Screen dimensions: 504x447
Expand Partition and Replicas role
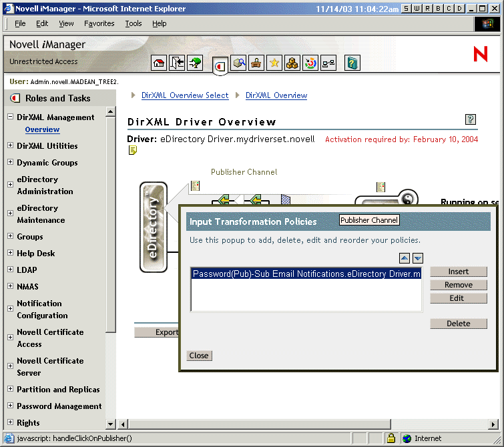(10, 389)
